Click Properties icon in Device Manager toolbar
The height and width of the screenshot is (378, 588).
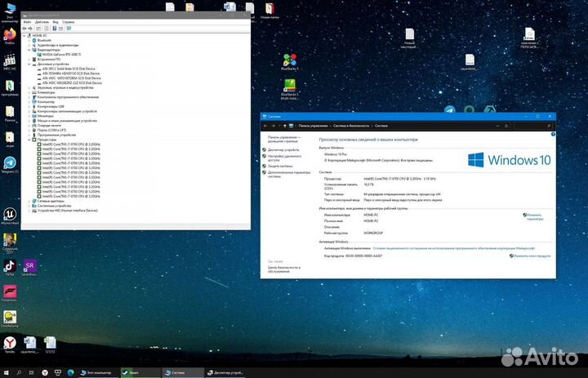[x=47, y=29]
